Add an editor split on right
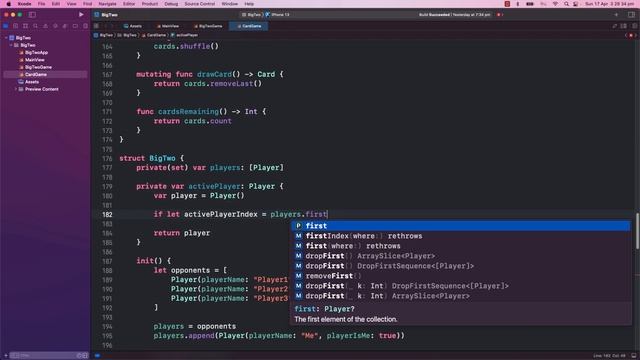The width and height of the screenshot is (640, 360). 634,26
